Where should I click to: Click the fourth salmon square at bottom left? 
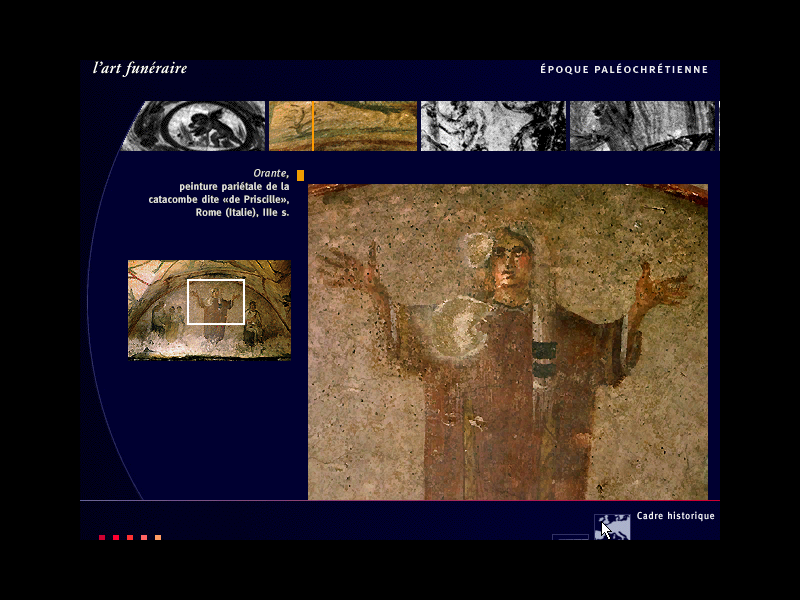click(144, 537)
